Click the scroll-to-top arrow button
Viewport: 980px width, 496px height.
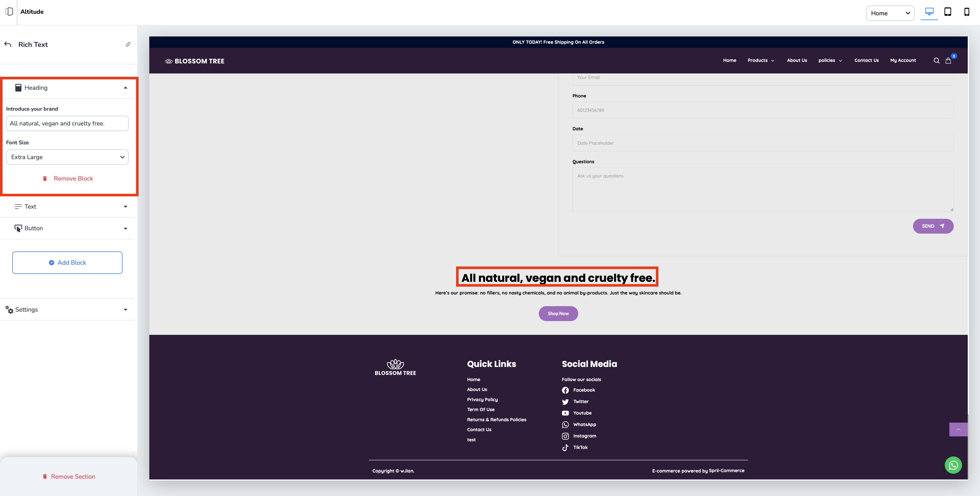[x=958, y=429]
